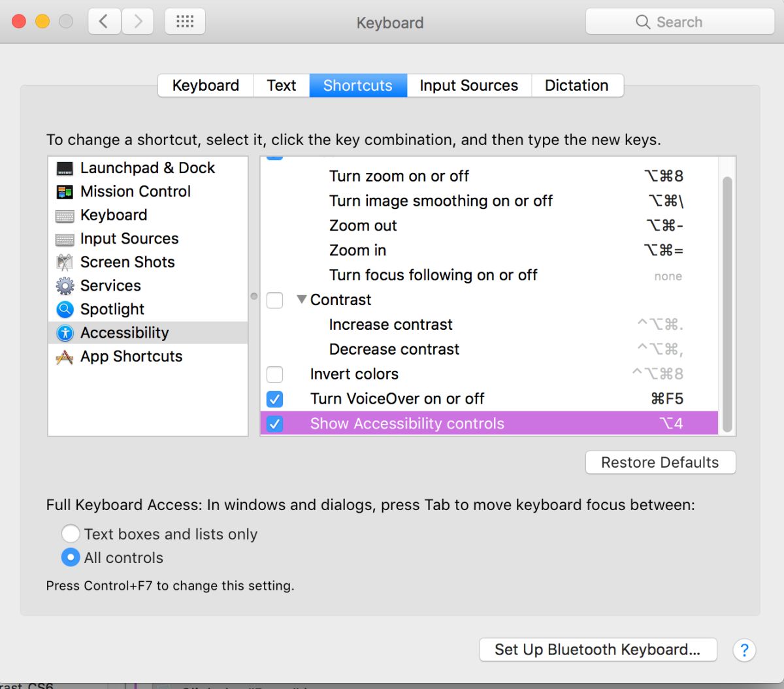Viewport: 784px width, 689px height.
Task: Select Mission Control category
Action: point(148,192)
